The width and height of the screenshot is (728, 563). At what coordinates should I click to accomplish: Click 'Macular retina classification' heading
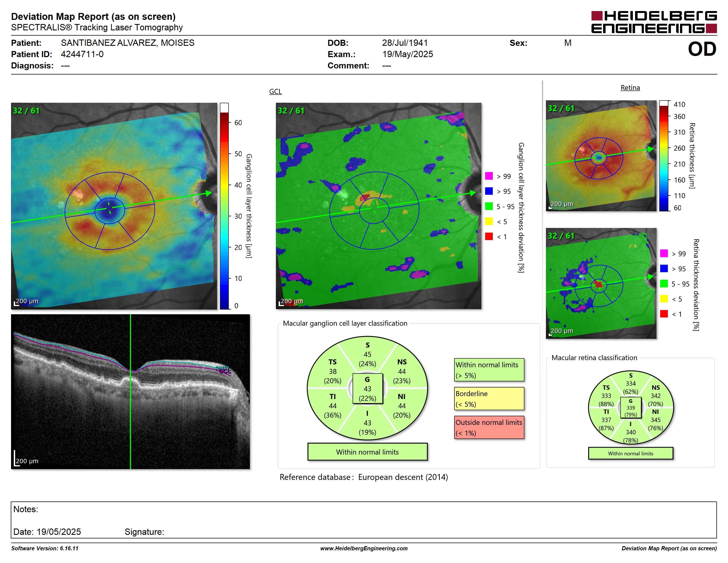(594, 358)
